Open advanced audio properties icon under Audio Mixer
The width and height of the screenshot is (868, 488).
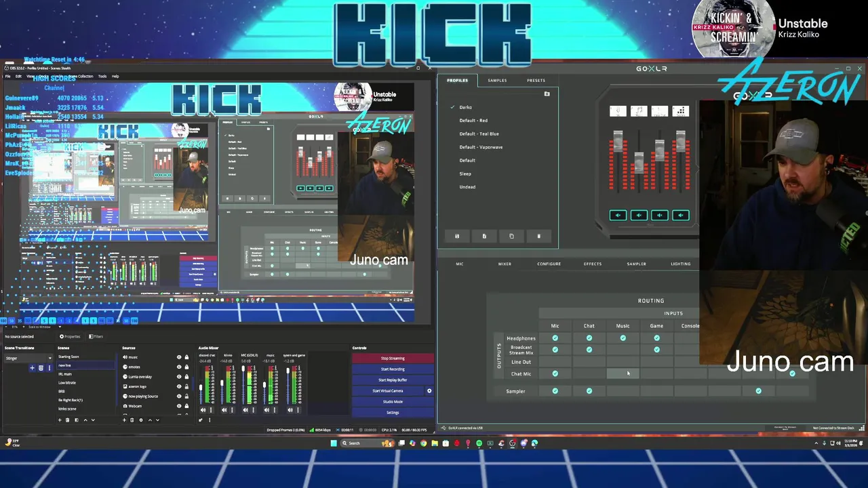tap(201, 420)
